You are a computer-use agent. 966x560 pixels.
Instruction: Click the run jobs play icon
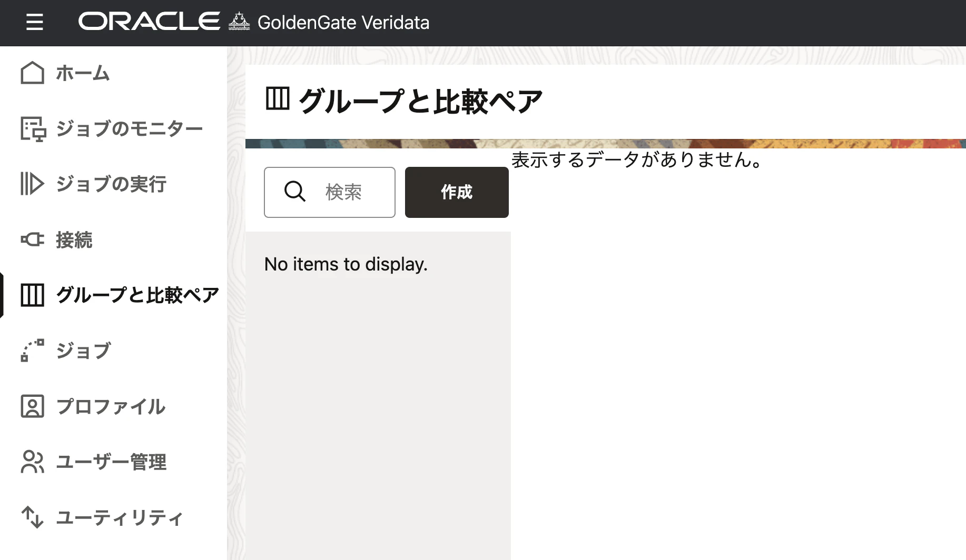coord(32,184)
